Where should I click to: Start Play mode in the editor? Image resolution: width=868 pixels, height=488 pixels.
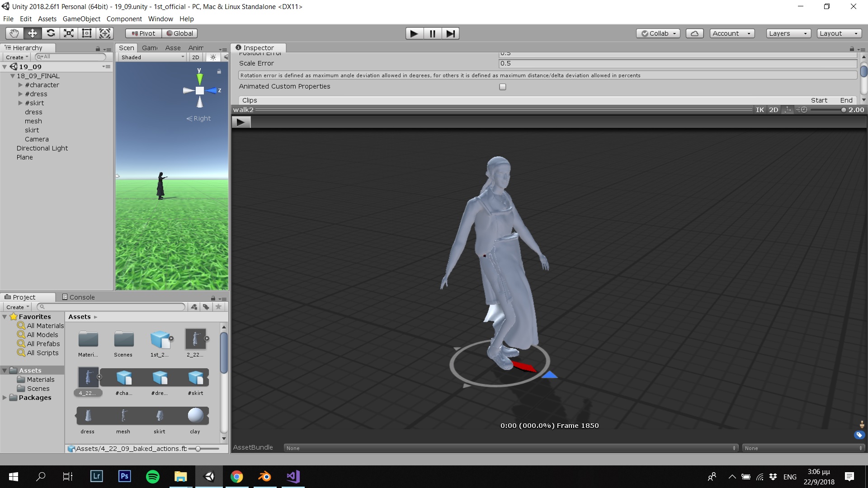[x=414, y=33]
